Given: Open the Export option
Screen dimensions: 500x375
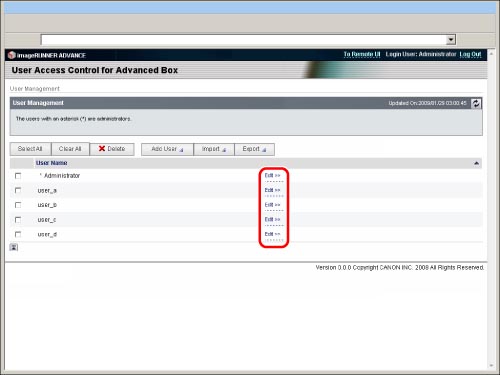Looking at the screenshot, I should point(254,149).
